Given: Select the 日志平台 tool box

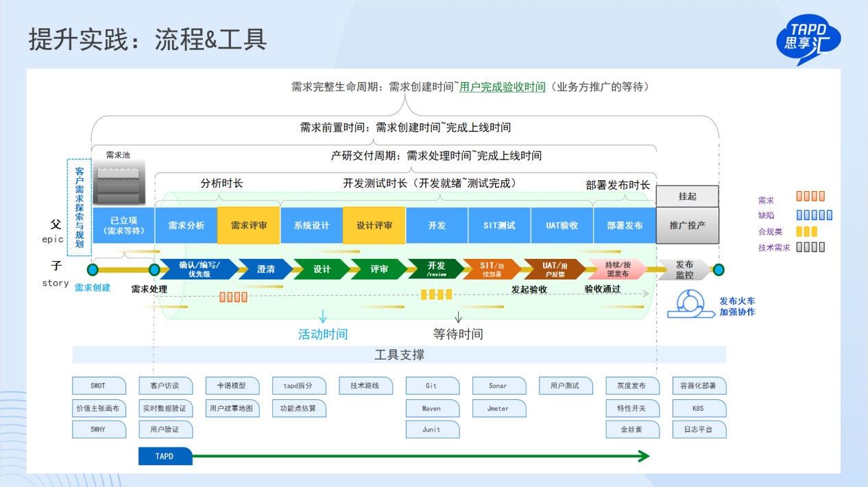Looking at the screenshot, I should [699, 429].
